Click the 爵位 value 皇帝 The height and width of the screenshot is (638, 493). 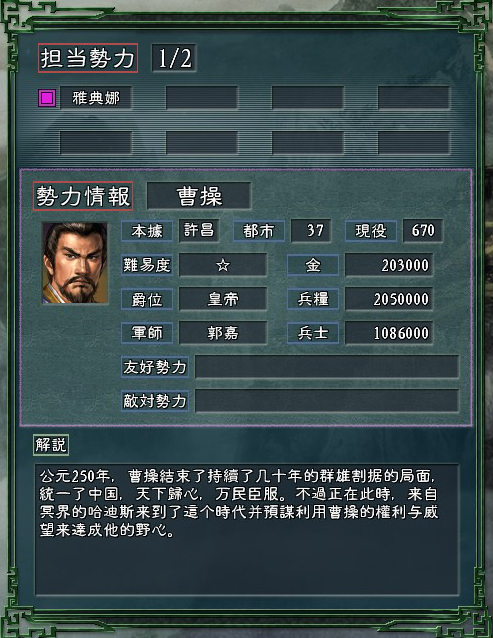tap(223, 299)
